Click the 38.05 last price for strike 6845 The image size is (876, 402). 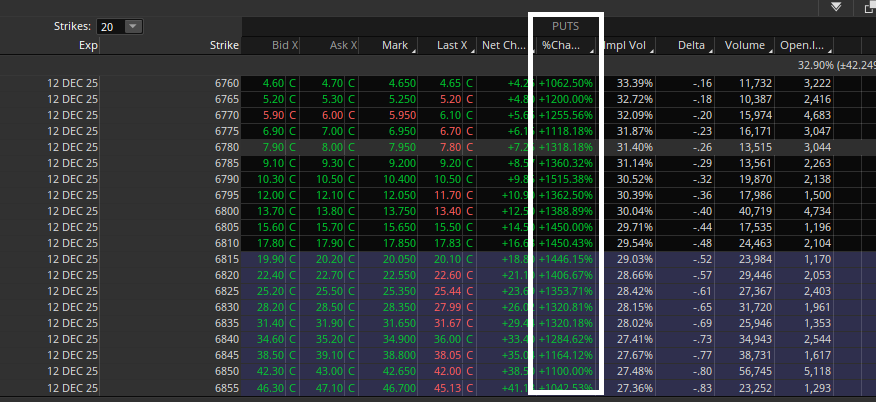[447, 356]
